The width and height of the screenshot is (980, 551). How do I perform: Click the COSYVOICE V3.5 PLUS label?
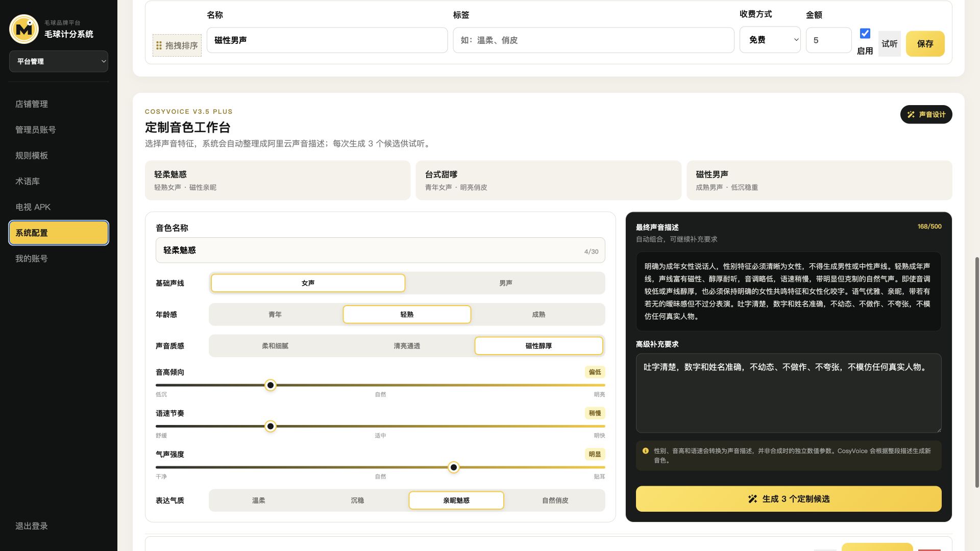coord(189,112)
